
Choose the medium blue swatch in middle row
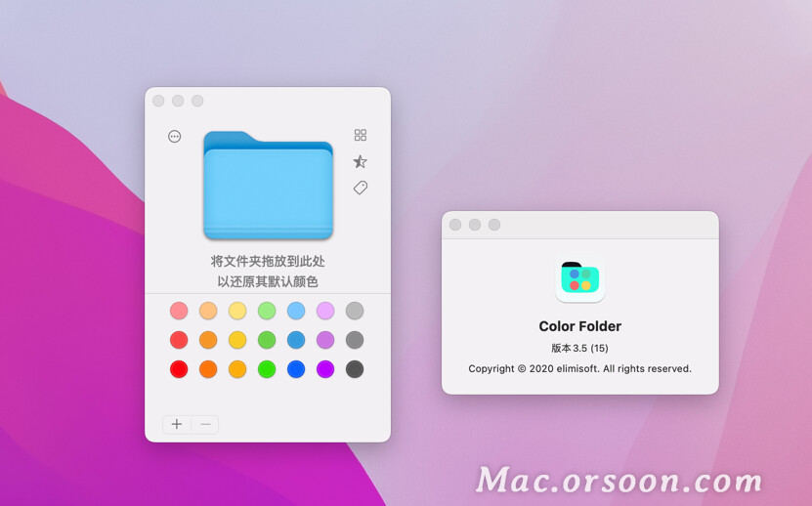pyautogui.click(x=296, y=340)
